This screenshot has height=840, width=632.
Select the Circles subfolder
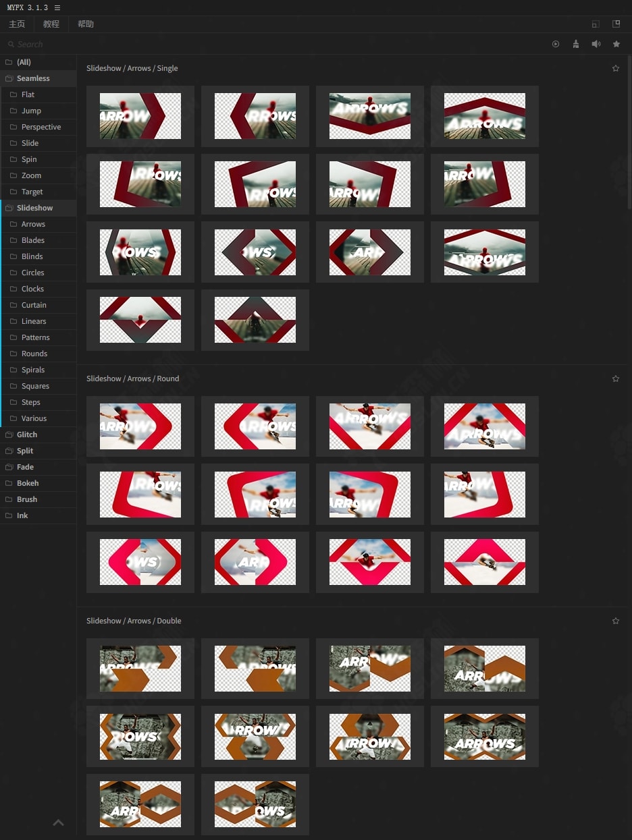(38, 273)
